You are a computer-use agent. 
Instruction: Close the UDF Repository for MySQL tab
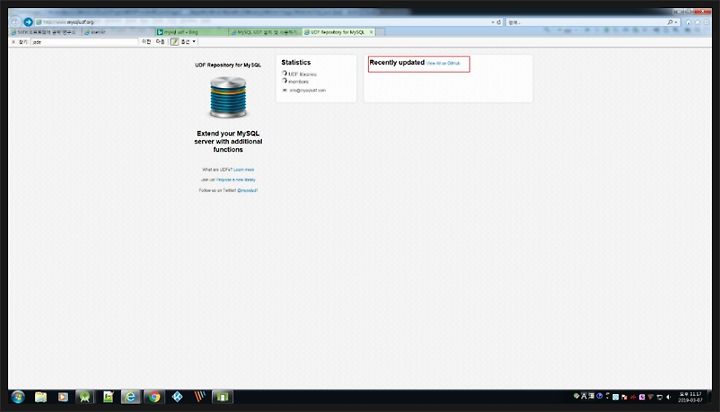[x=371, y=32]
